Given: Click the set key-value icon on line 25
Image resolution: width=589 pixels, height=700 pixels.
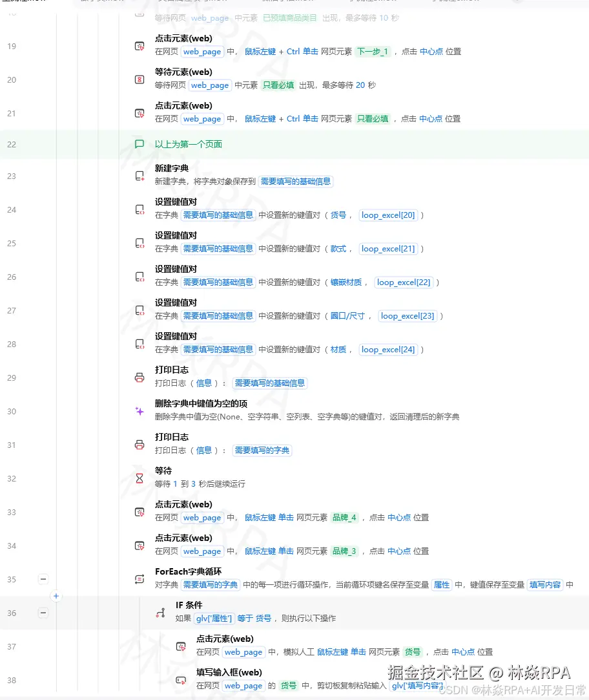Looking at the screenshot, I should [x=139, y=243].
